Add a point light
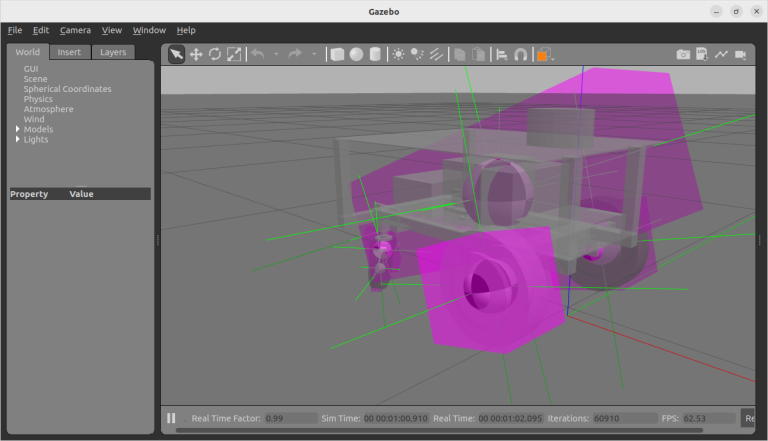This screenshot has width=768, height=441. 399,54
